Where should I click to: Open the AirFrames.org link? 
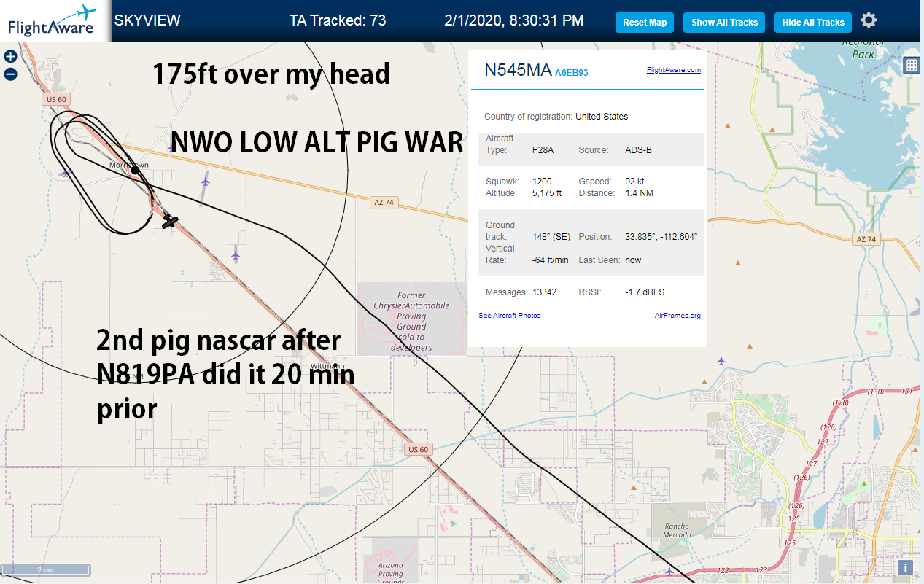(678, 316)
